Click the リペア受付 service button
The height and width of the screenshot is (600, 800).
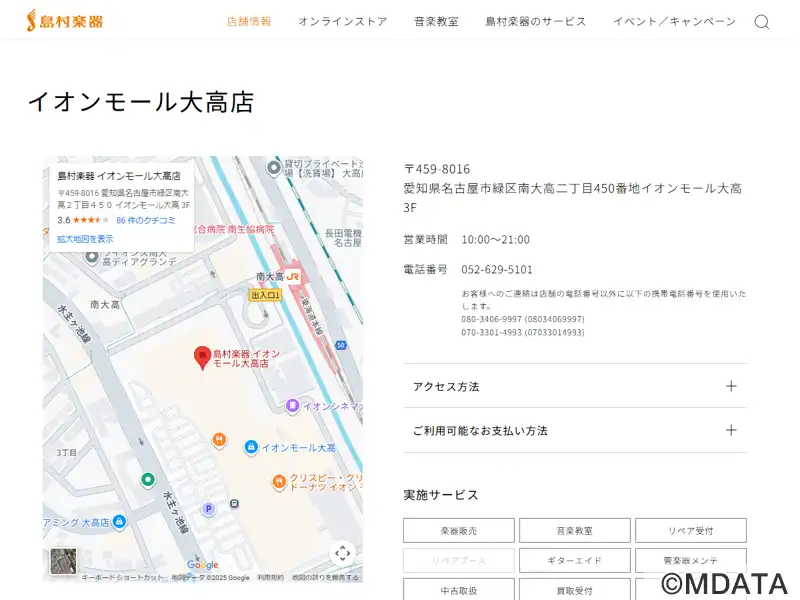pos(691,531)
